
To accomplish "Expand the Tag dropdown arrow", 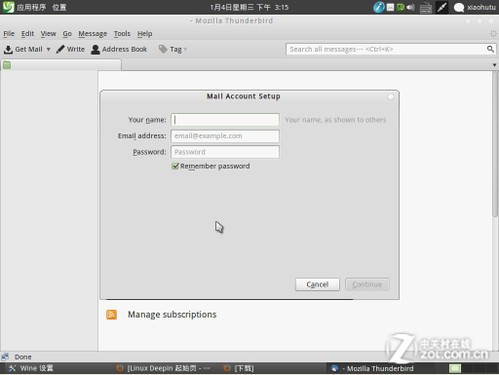I will 185,50.
